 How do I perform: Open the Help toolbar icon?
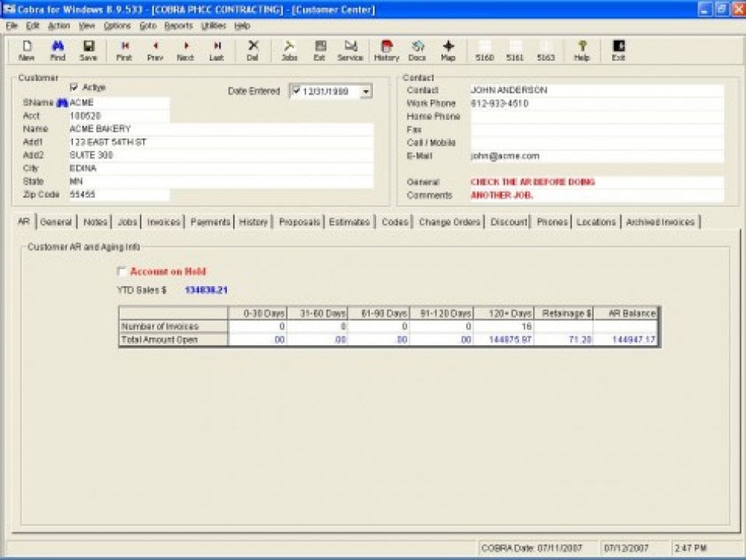point(582,51)
